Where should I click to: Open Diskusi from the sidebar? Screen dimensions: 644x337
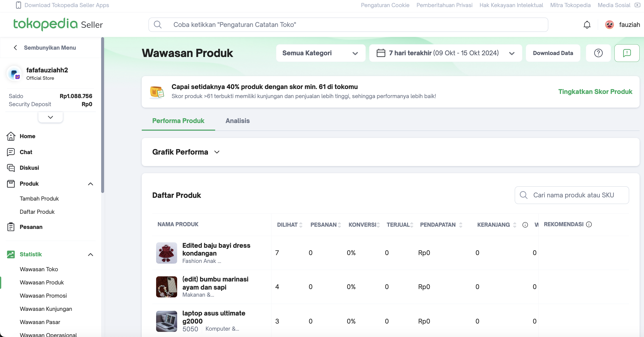[29, 168]
